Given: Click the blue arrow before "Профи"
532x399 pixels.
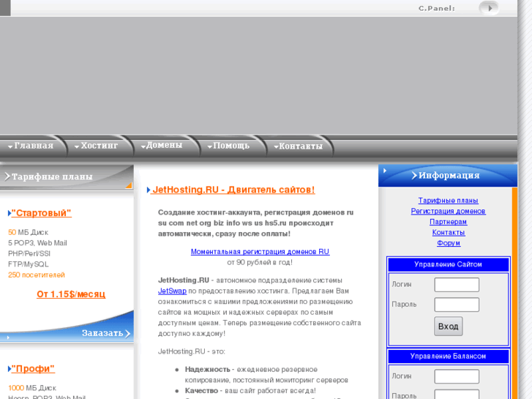Looking at the screenshot, I should pos(10,369).
